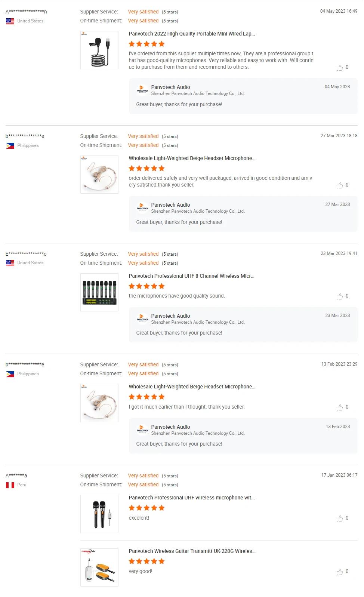
Task: Click thumbs-up on the 'excelent!' review
Action: pyautogui.click(x=339, y=518)
